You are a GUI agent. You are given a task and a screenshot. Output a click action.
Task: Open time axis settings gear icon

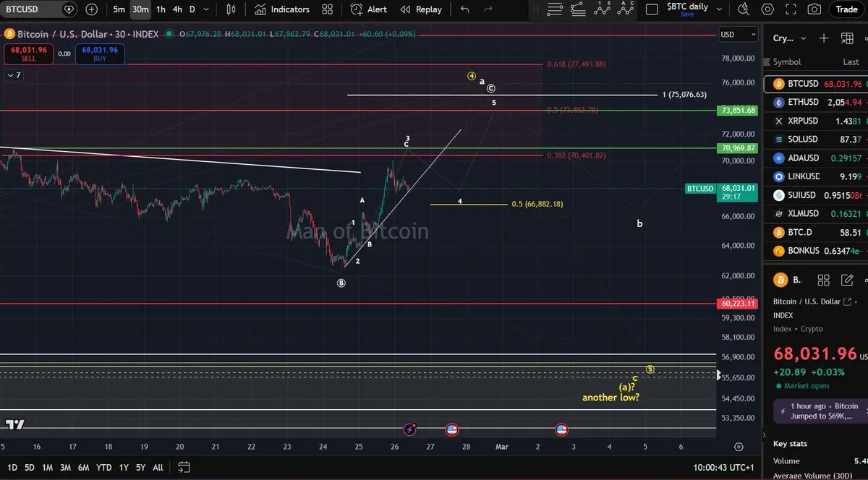(739, 447)
